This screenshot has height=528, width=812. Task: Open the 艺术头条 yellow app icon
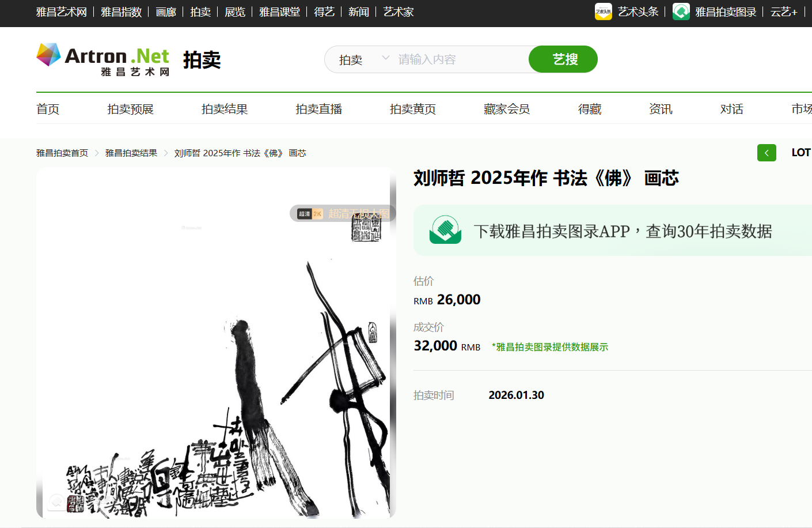603,12
